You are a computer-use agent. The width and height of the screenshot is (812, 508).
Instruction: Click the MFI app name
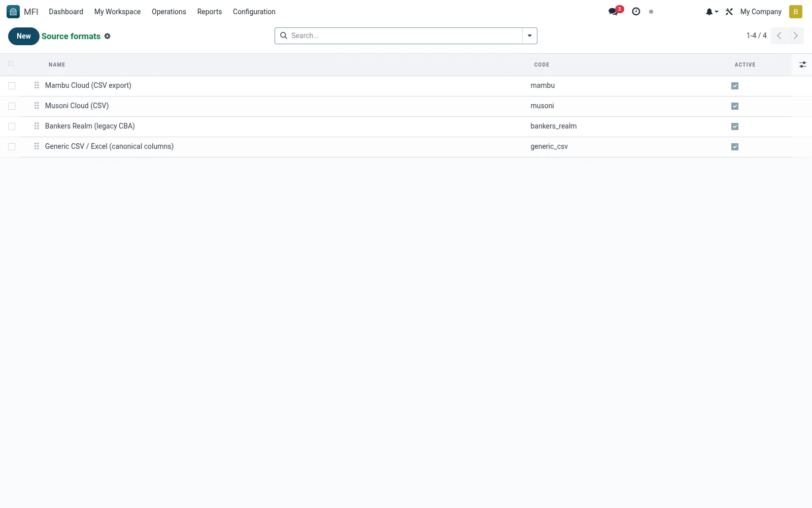(x=31, y=12)
